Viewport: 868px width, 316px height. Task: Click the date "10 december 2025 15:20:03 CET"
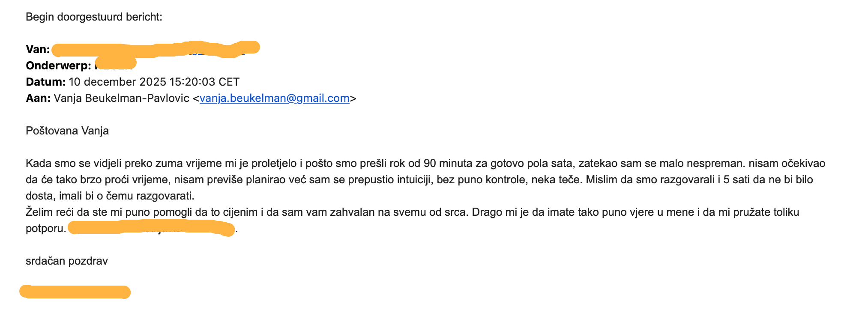(x=154, y=82)
